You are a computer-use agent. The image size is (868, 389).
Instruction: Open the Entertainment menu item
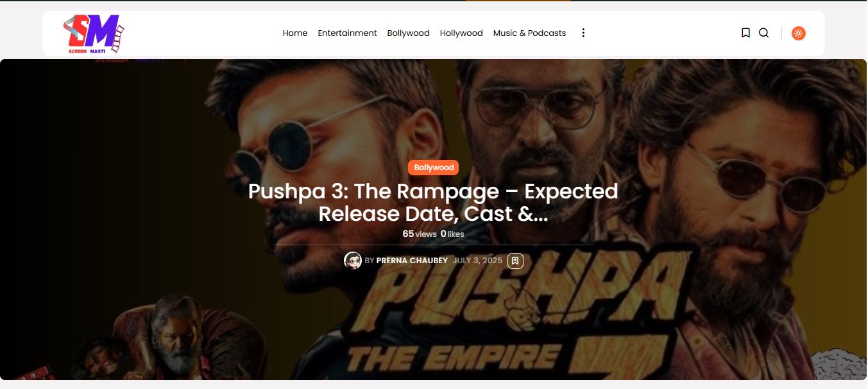point(347,33)
